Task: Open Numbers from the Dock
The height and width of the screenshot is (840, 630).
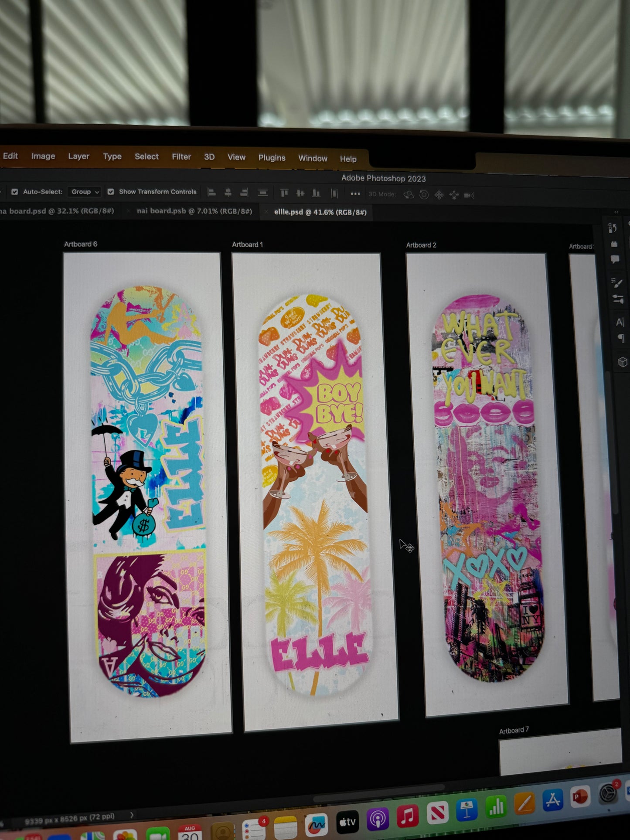Action: (x=496, y=807)
